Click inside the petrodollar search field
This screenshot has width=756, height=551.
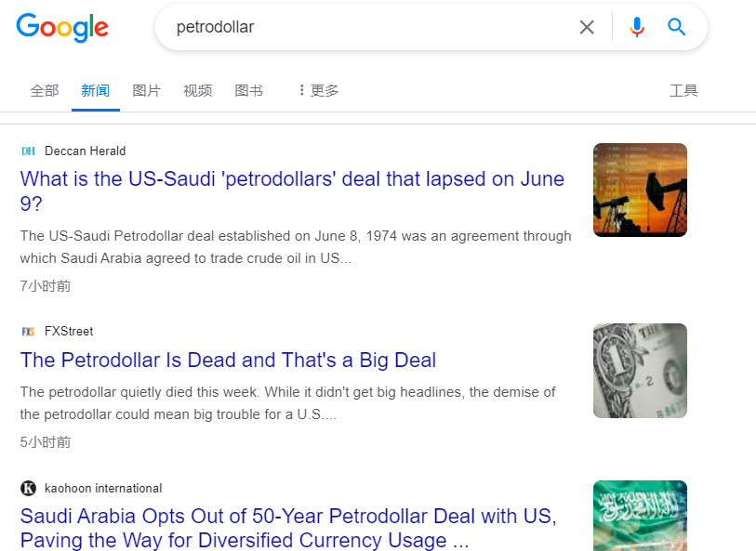[x=372, y=28]
